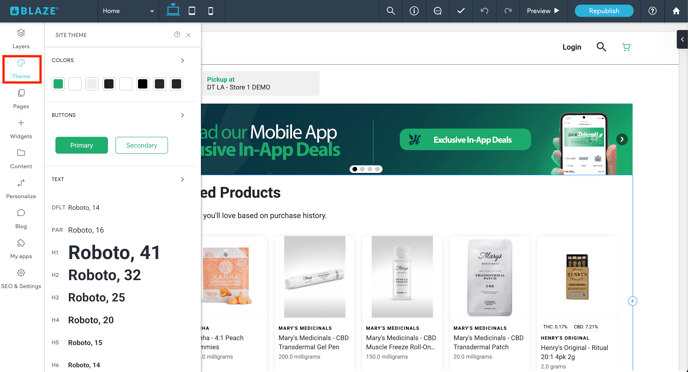688x372 pixels.
Task: Open the comments icon in toolbar
Action: point(437,11)
